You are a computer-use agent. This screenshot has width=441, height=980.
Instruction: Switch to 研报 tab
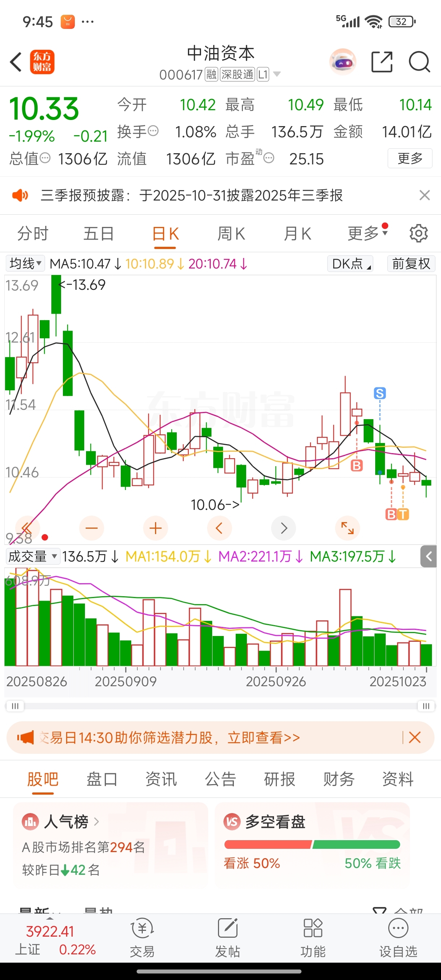point(280,779)
